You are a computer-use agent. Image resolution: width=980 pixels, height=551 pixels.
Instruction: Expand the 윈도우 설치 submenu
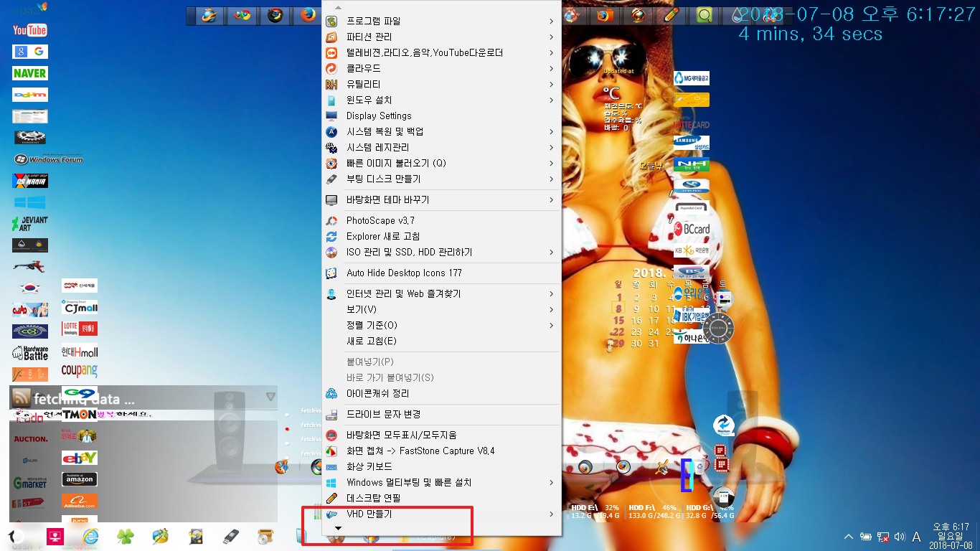441,100
